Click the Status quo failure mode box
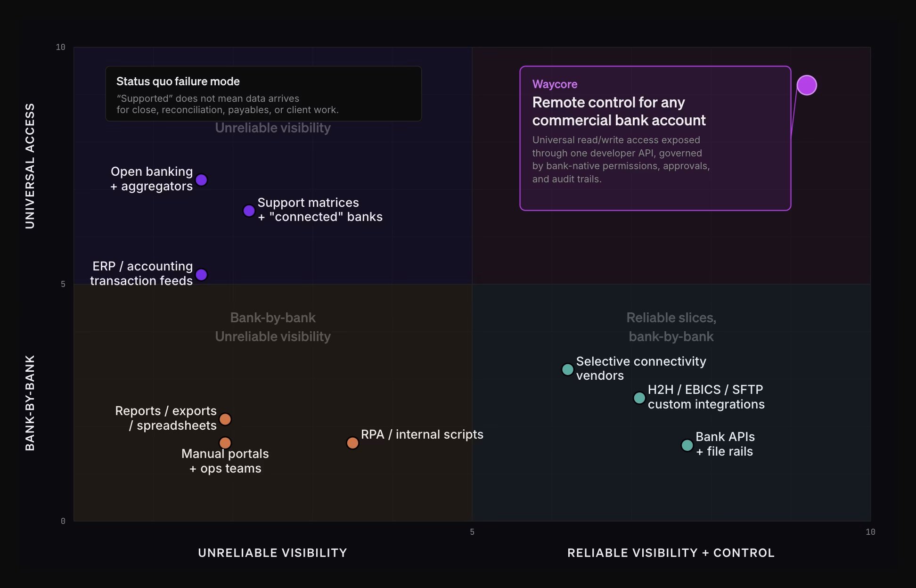This screenshot has width=916, height=588. [263, 94]
